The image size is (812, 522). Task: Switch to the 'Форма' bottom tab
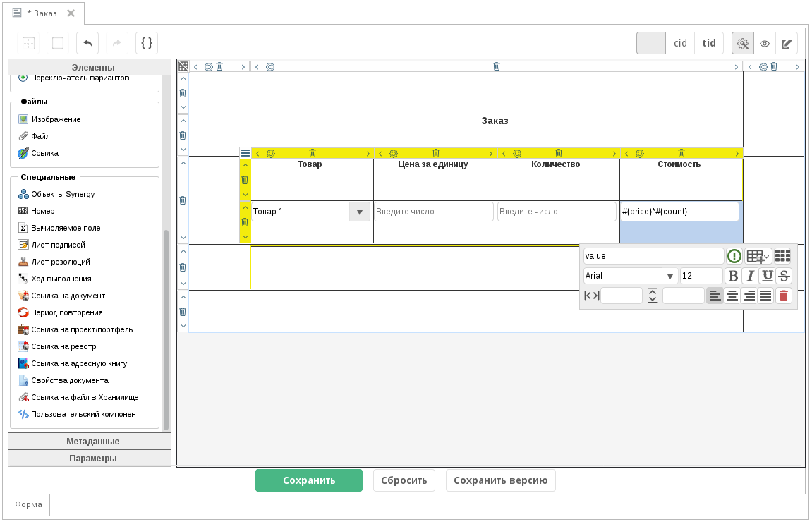point(28,504)
